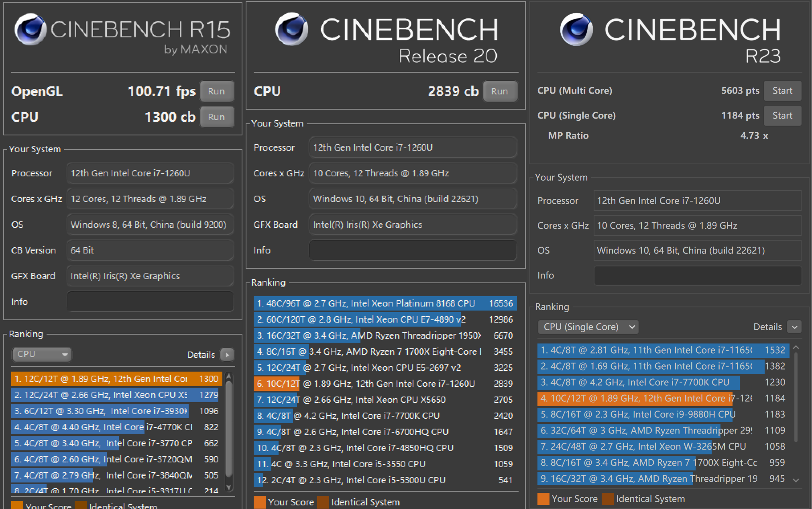Run the CPU test in Cinebench R15
This screenshot has width=812, height=509.
pyautogui.click(x=217, y=117)
